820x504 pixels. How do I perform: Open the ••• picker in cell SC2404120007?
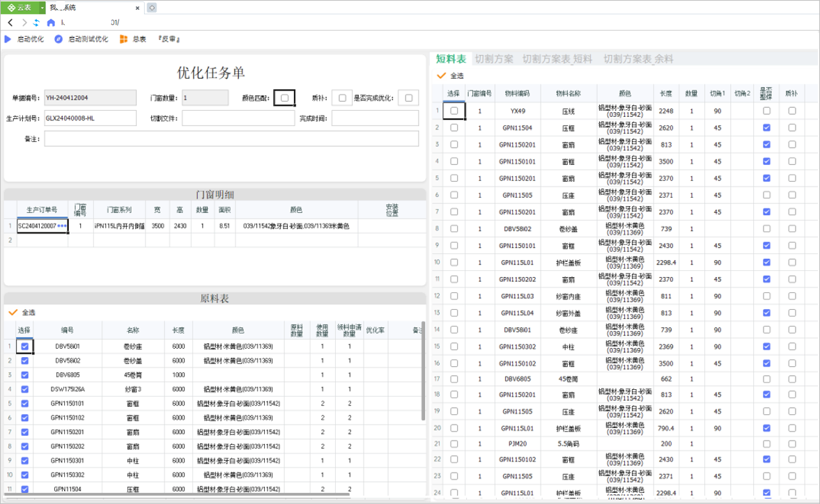(62, 226)
